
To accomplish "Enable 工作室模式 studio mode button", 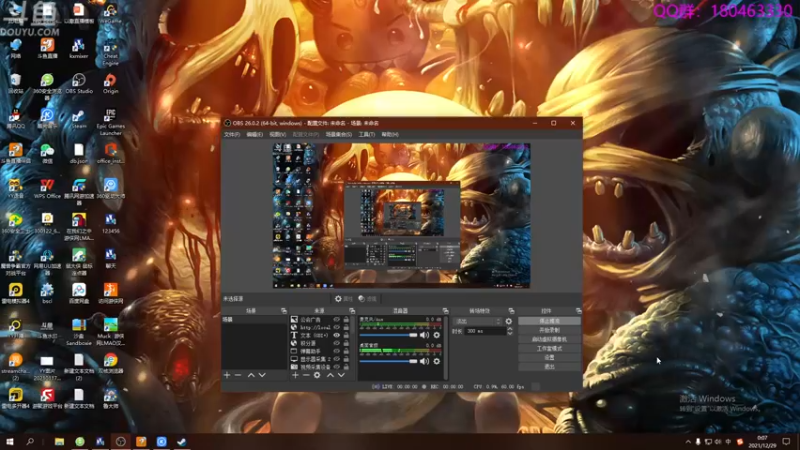I will click(549, 348).
